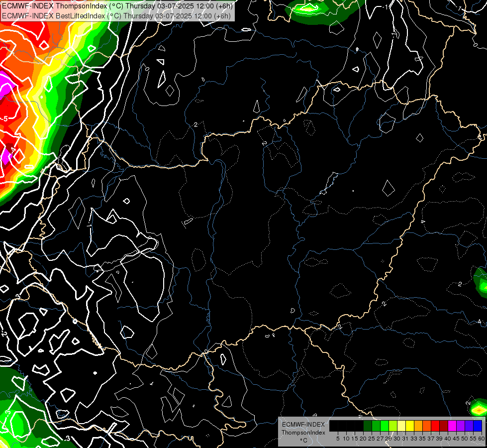Click legend tick value 27

(x=380, y=439)
